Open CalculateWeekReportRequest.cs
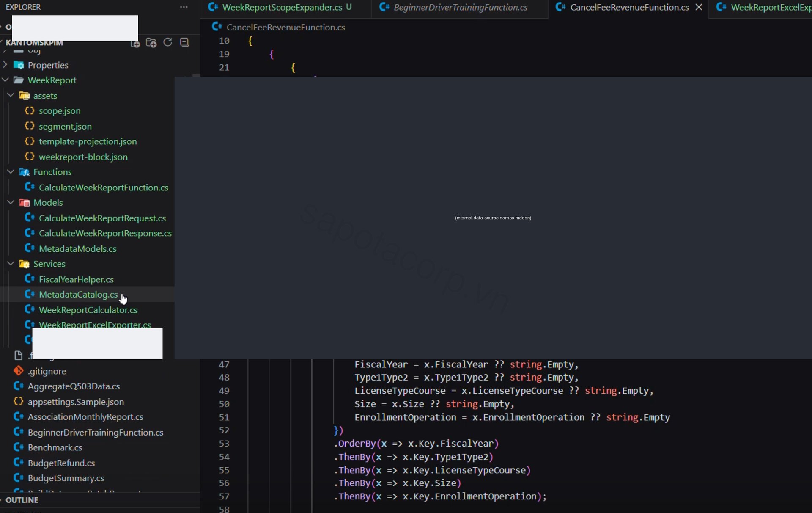Image resolution: width=812 pixels, height=513 pixels. (x=102, y=218)
